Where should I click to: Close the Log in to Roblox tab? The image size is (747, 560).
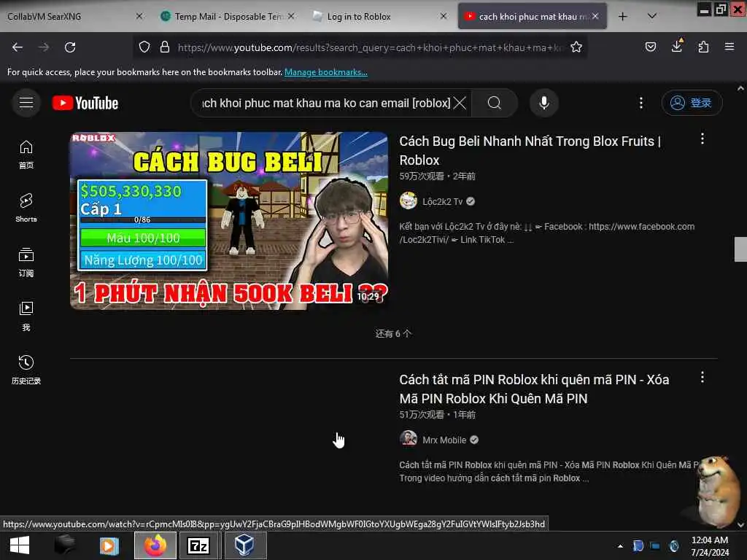point(444,16)
